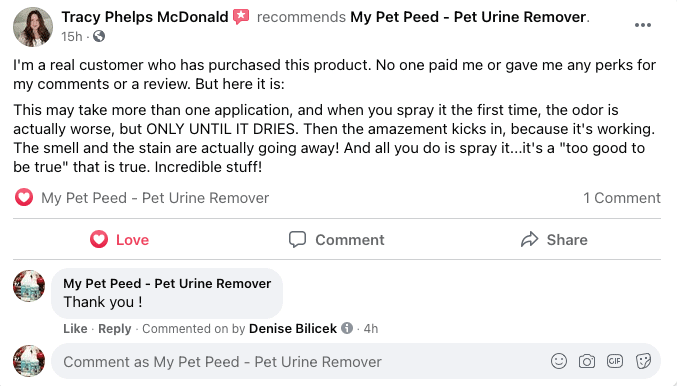Click the globe public-audience icon
The width and height of the screenshot is (677, 386).
(99, 36)
